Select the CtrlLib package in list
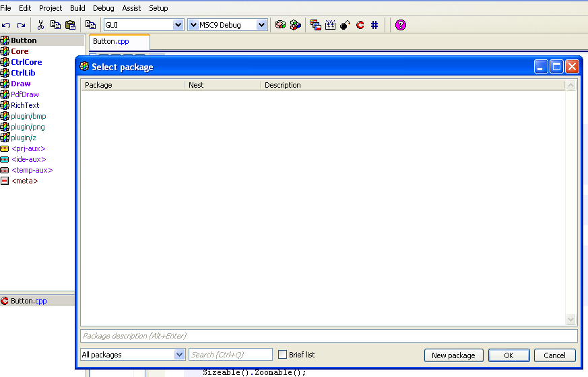The height and width of the screenshot is (377, 588). [x=23, y=73]
